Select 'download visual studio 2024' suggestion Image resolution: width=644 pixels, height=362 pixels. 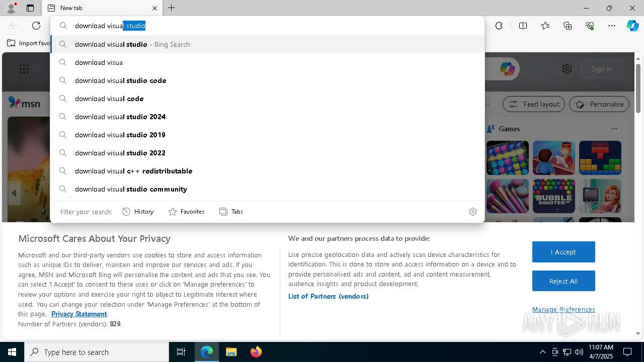point(267,117)
